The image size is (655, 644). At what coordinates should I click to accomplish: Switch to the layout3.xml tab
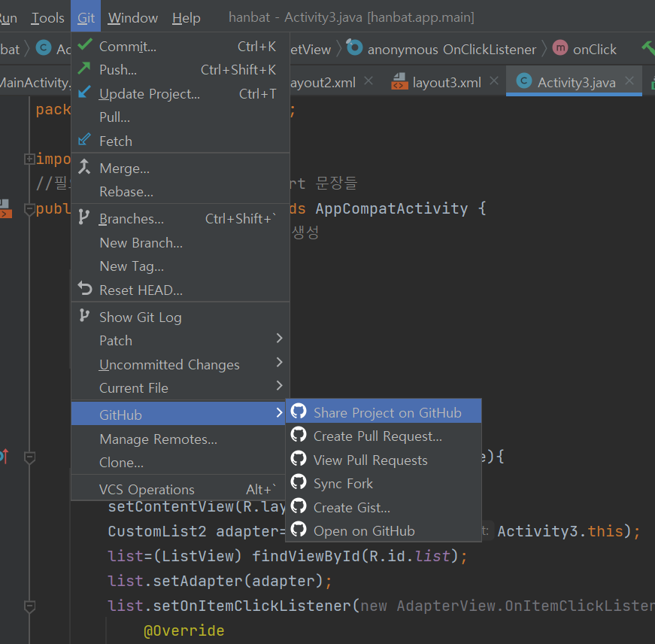pos(447,82)
